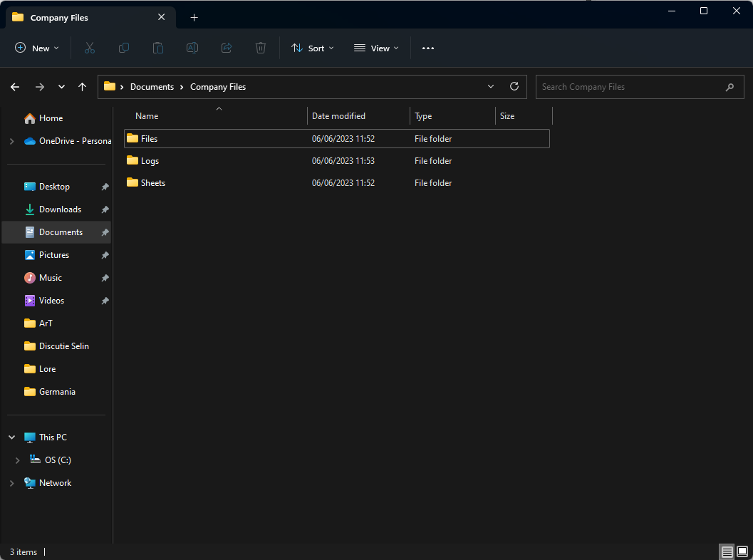The width and height of the screenshot is (753, 560).
Task: Open the New item dropdown
Action: coord(38,48)
